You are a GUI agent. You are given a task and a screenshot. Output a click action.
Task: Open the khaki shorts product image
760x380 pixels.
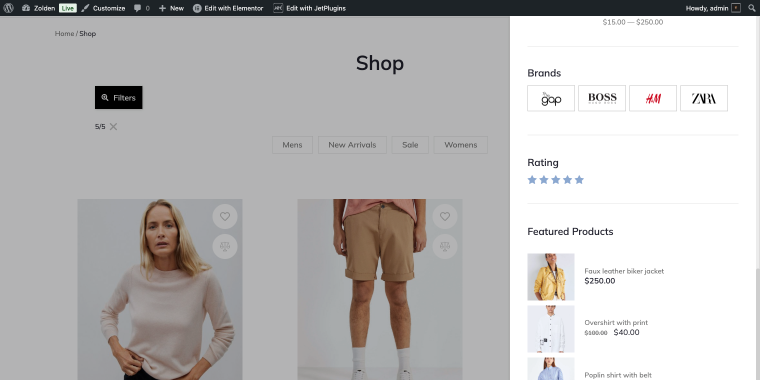point(380,289)
